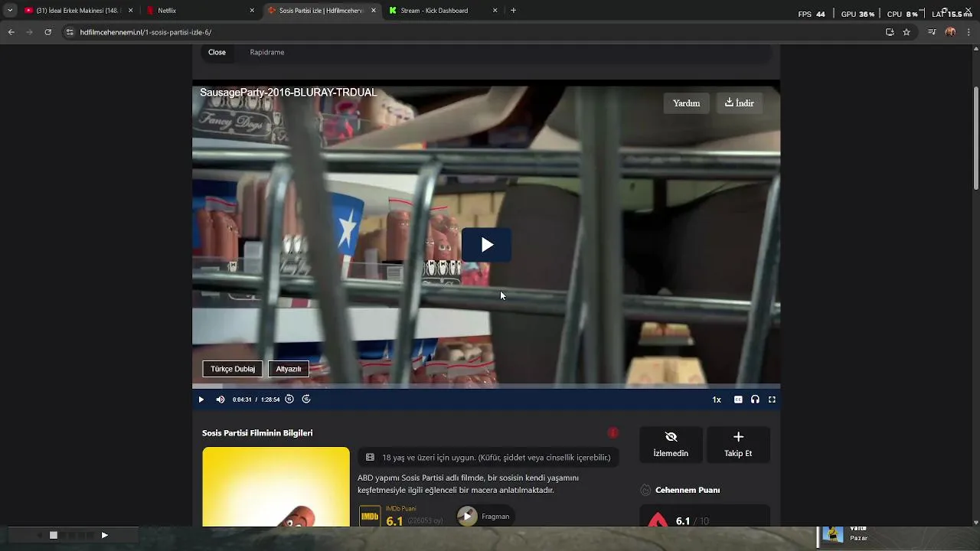
Task: Click the scrollbar up arrow
Action: point(975,48)
